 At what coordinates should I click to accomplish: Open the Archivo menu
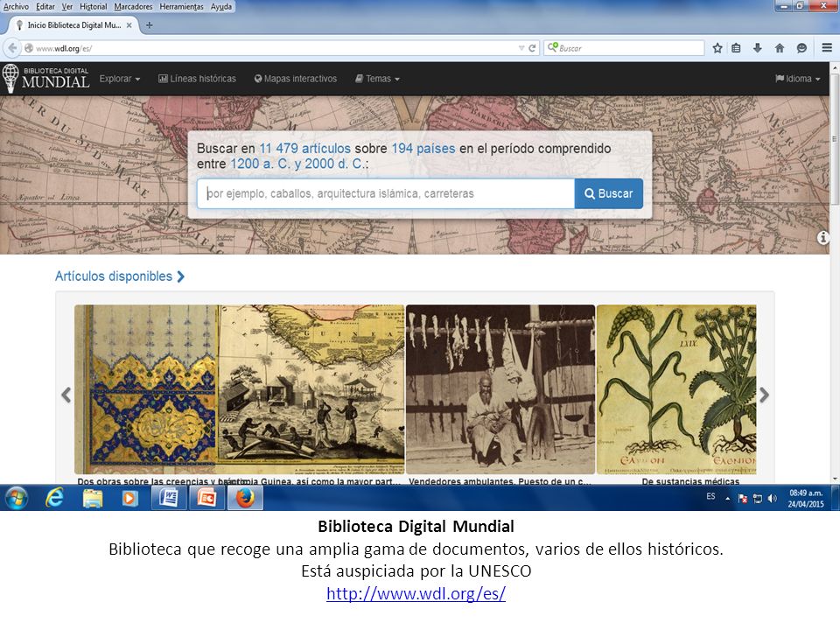pyautogui.click(x=16, y=6)
